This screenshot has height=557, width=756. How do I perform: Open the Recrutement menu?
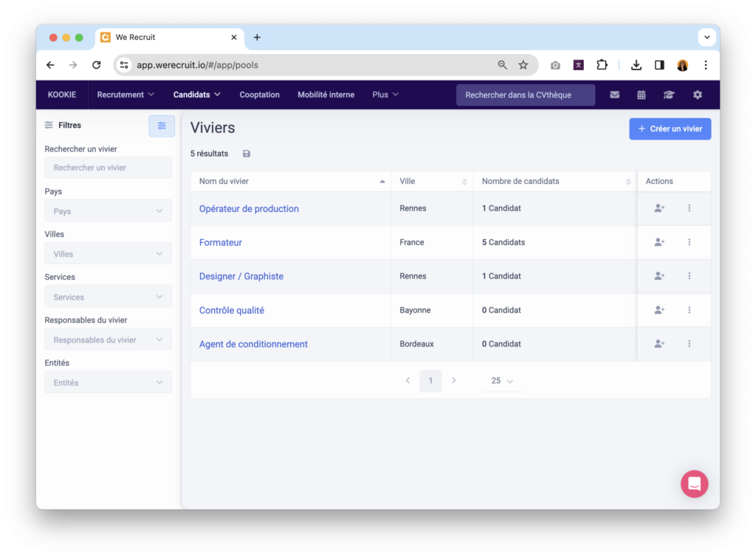[x=126, y=95]
